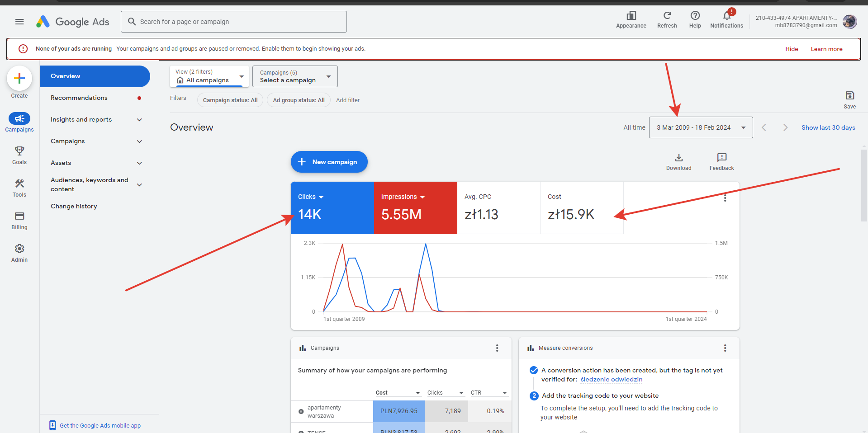The image size is (868, 433).
Task: Expand the Assets sidebar menu
Action: pos(96,163)
